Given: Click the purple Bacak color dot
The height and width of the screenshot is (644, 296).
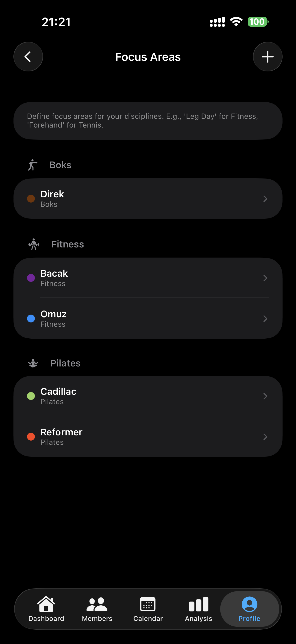Looking at the screenshot, I should (31, 278).
